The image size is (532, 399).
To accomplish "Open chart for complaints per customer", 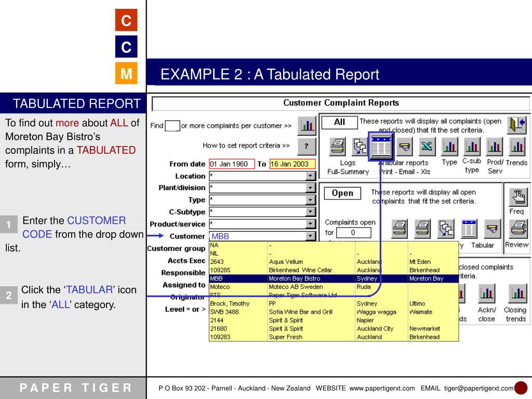I will click(307, 126).
